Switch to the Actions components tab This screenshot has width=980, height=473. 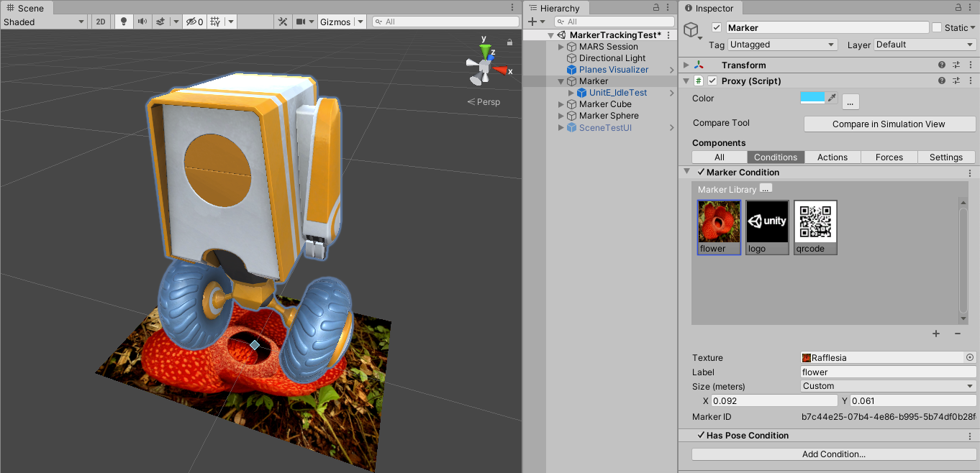(x=832, y=157)
